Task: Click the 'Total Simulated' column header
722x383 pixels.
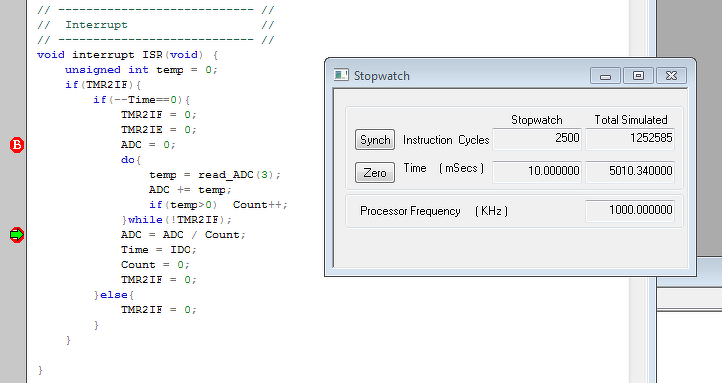Action: [631, 120]
